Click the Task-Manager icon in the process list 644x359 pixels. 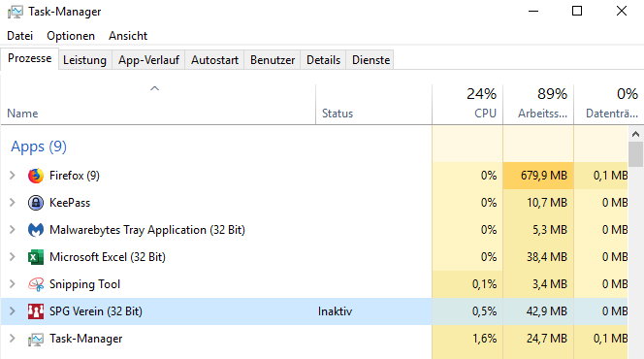(x=36, y=340)
